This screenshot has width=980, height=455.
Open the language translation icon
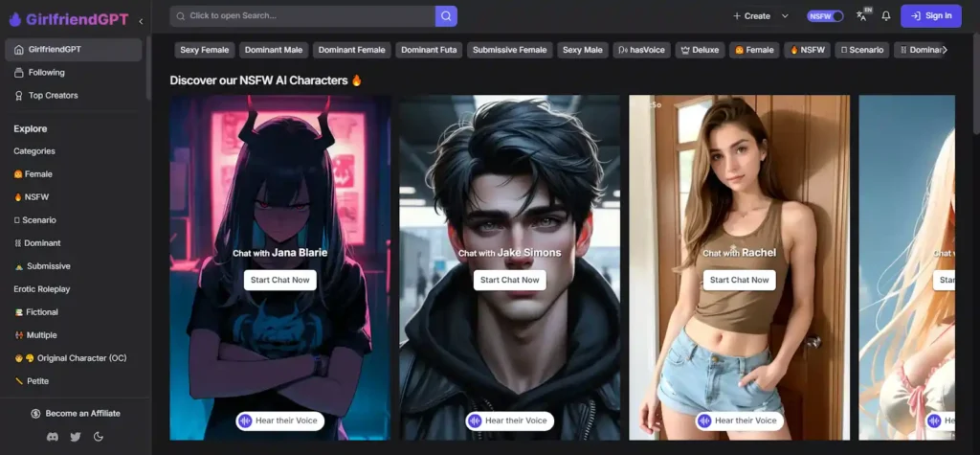click(x=862, y=15)
